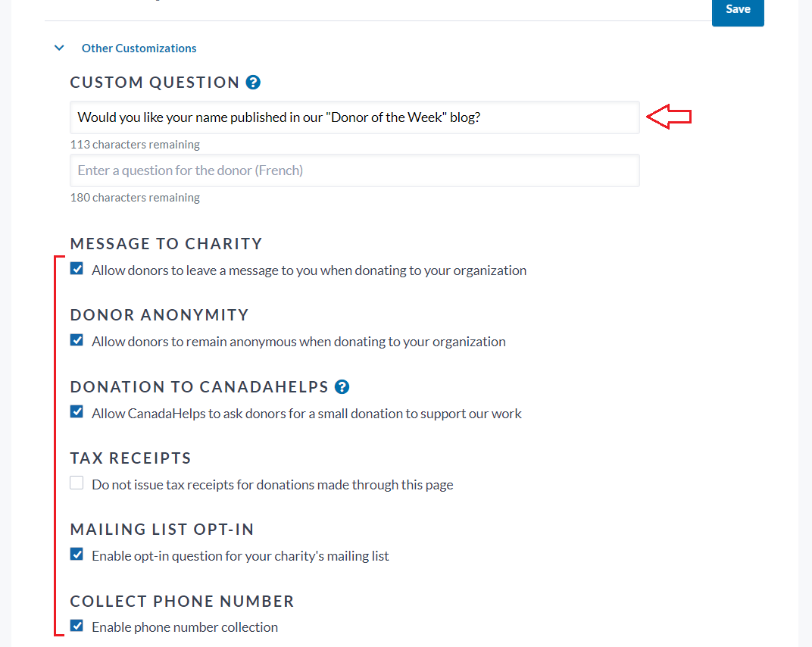Focus the French custom question field
Screen dimensions: 812x647
354,170
